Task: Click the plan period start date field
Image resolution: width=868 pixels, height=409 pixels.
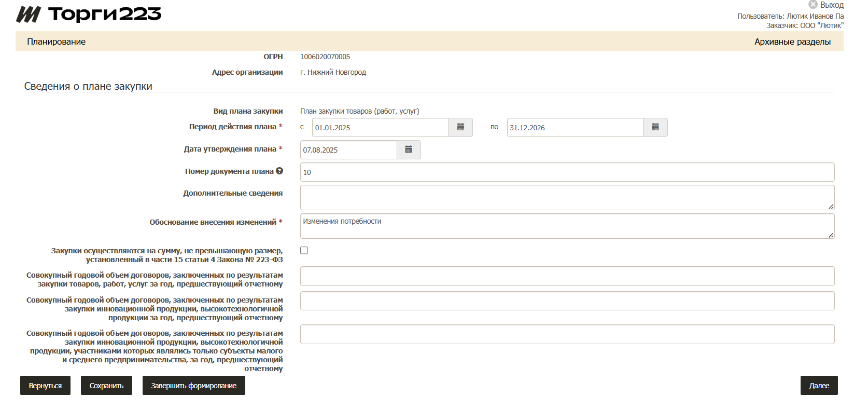Action: tap(380, 128)
